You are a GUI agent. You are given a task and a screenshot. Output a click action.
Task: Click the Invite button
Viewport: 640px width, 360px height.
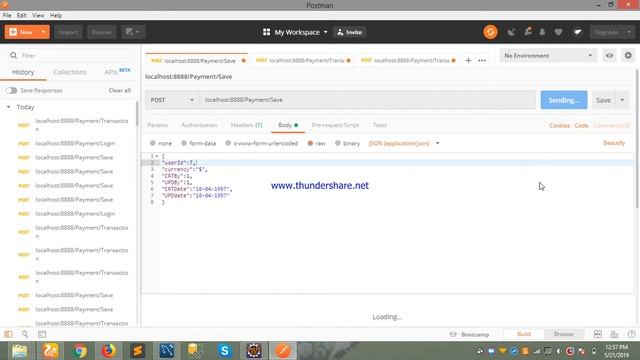(x=350, y=32)
